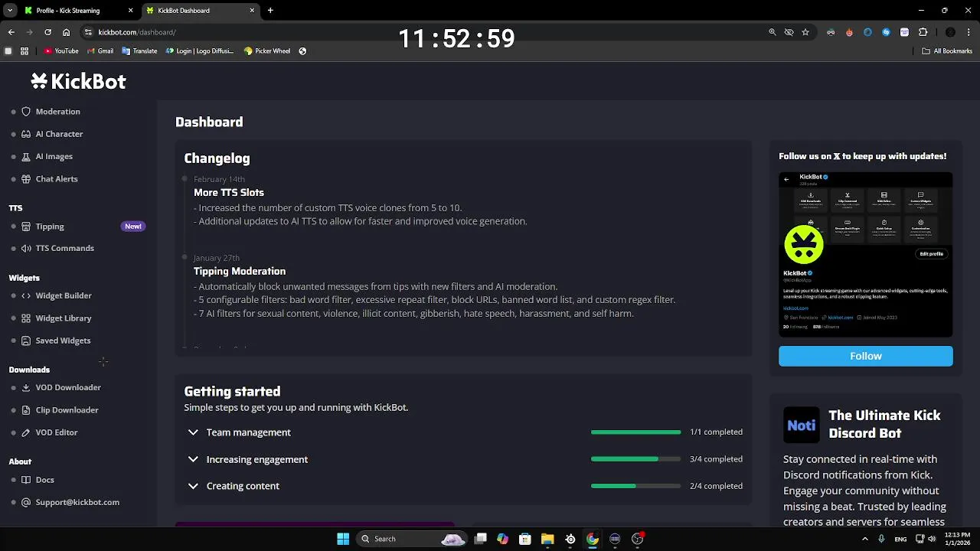Click Chrome icon in the taskbar
This screenshot has width=980, height=551.
click(593, 539)
